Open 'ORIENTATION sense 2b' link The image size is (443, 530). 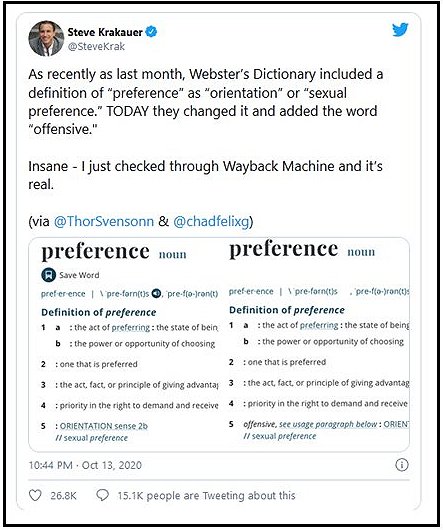click(x=104, y=426)
